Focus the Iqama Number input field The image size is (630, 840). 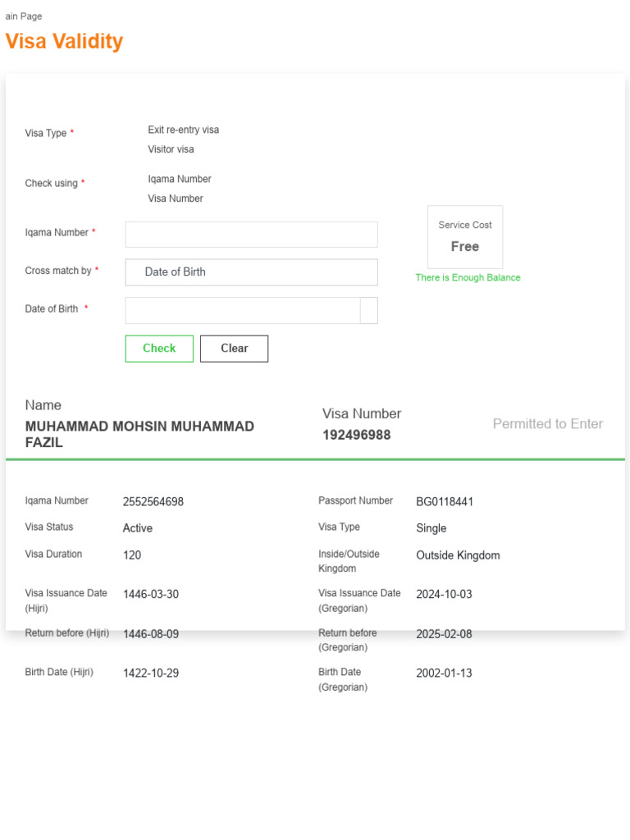pyautogui.click(x=251, y=235)
